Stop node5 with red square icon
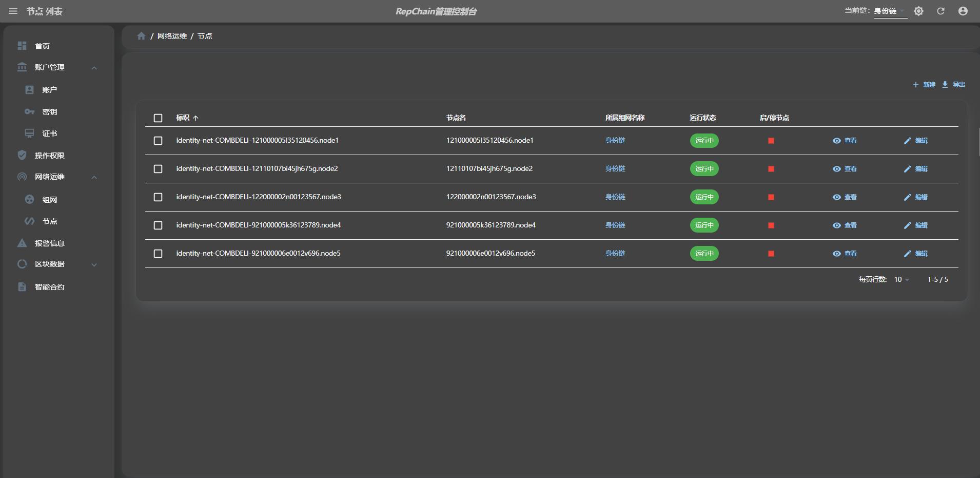Viewport: 980px width, 478px height. tap(771, 254)
